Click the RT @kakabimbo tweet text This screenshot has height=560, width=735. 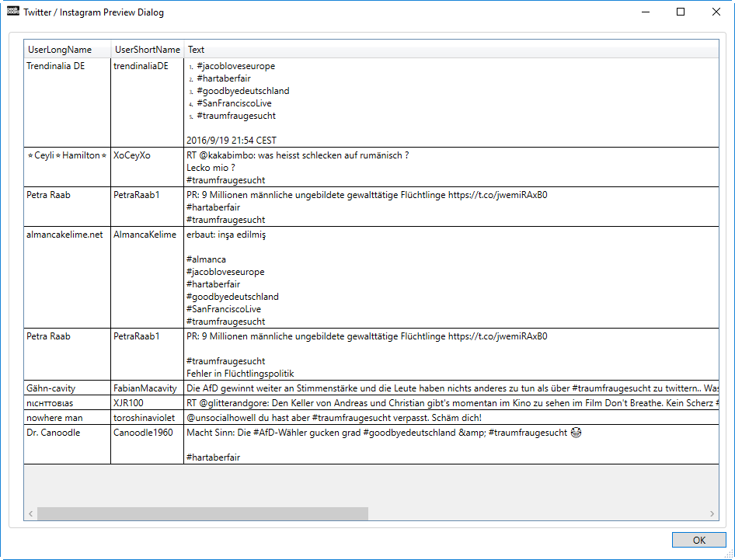tap(298, 155)
